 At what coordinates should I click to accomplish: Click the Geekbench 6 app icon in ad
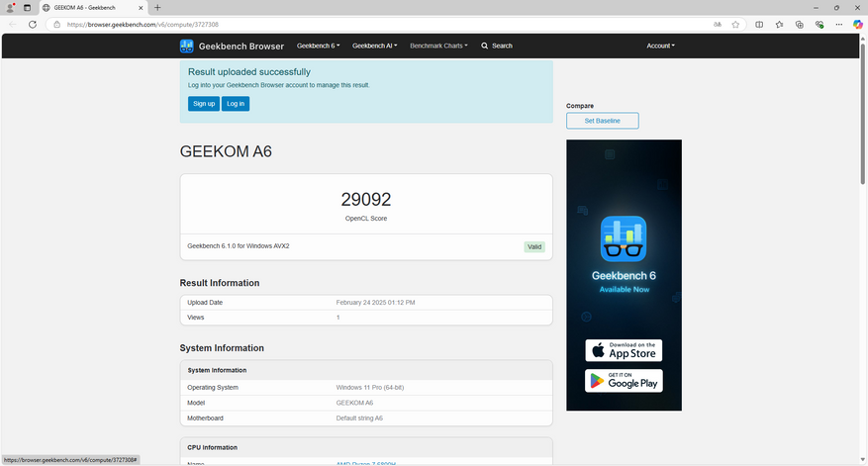[x=624, y=238]
